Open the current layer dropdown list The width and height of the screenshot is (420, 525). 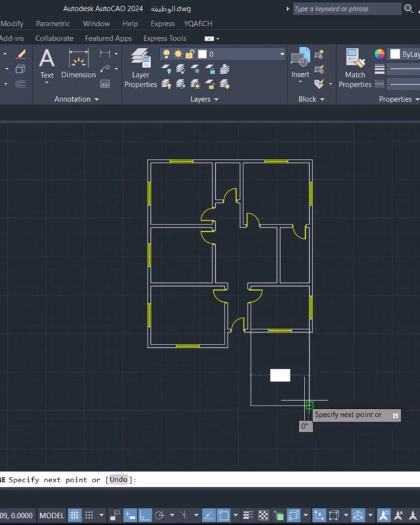point(282,54)
